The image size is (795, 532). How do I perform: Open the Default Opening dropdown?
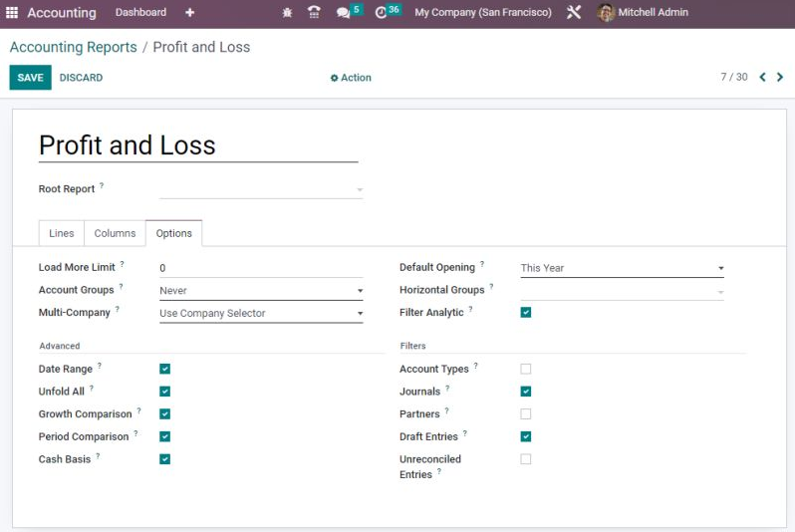[622, 268]
